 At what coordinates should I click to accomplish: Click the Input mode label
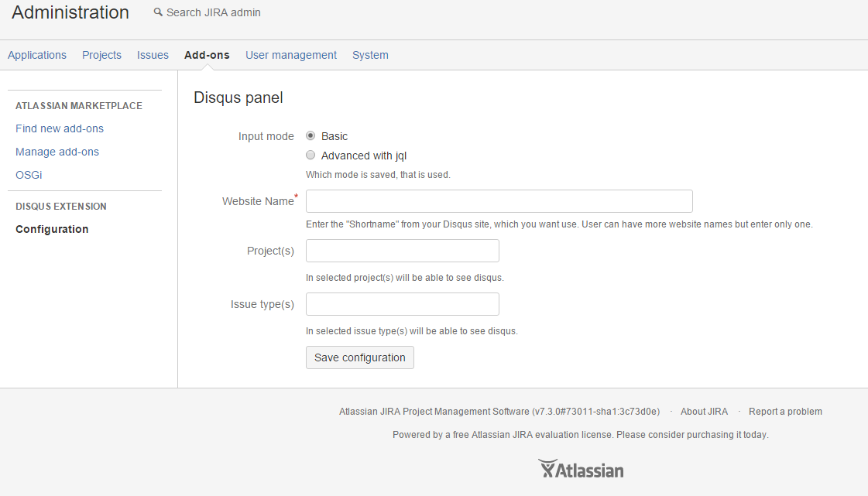click(266, 136)
